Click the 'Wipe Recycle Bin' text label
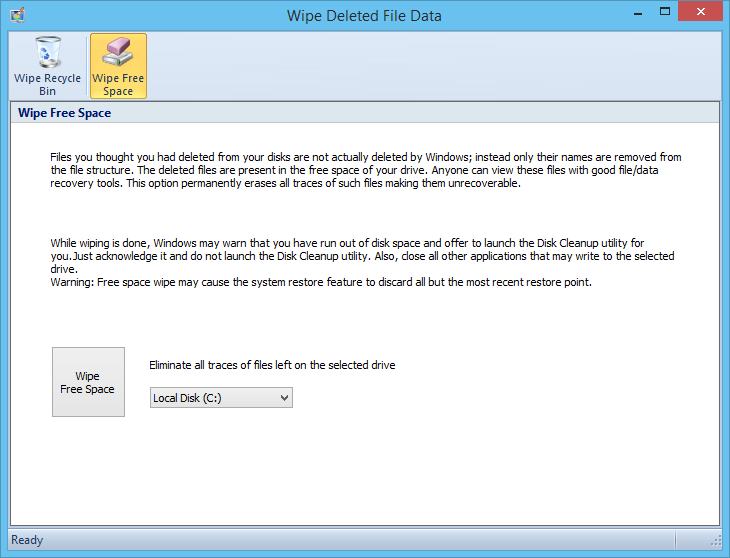This screenshot has width=730, height=558. pos(47,84)
